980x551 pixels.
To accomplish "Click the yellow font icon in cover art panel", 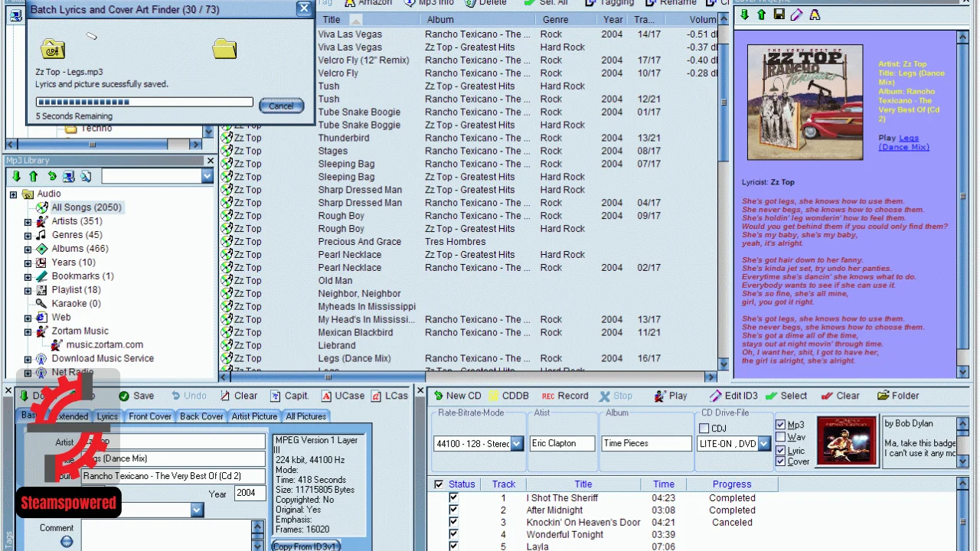I will coord(814,15).
